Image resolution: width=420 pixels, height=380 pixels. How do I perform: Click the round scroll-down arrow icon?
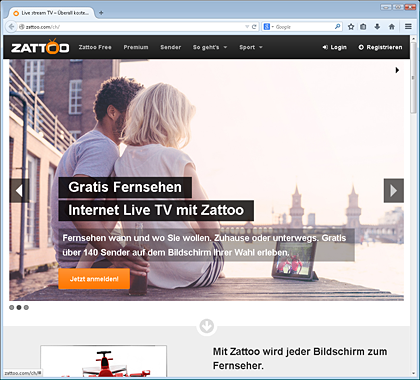207,326
